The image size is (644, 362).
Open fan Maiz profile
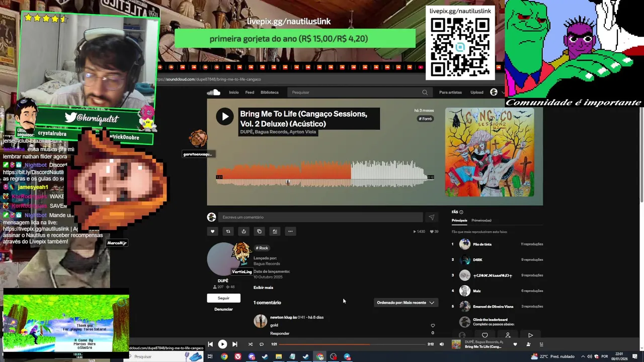[x=476, y=291]
